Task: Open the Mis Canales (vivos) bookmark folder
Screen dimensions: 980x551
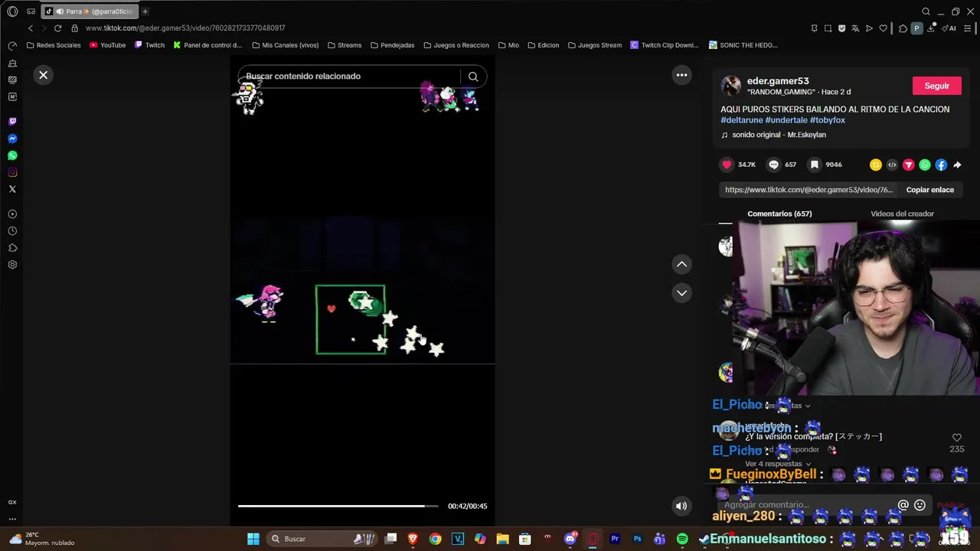Action: click(285, 45)
